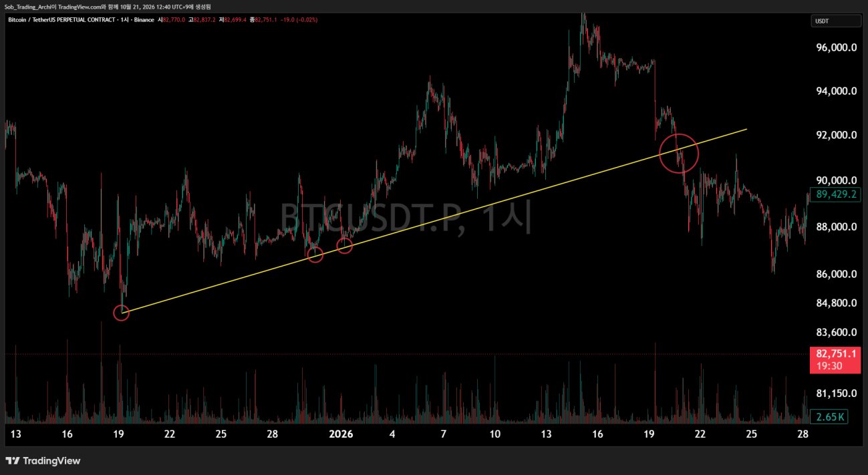
Task: Click the 7 date label on the time axis
Action: pos(444,434)
